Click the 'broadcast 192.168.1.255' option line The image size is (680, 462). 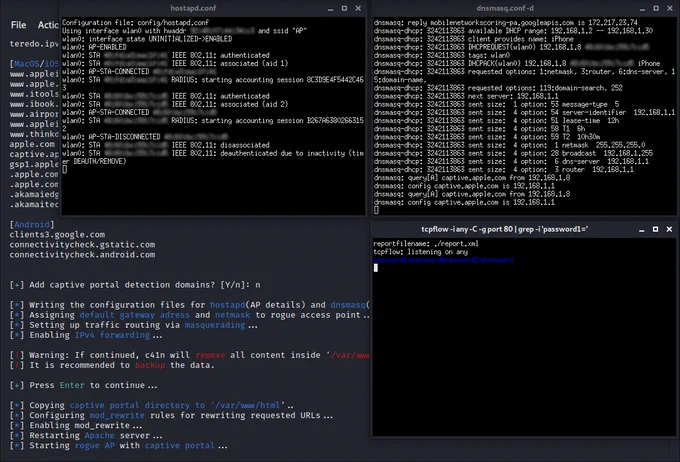[x=513, y=153]
